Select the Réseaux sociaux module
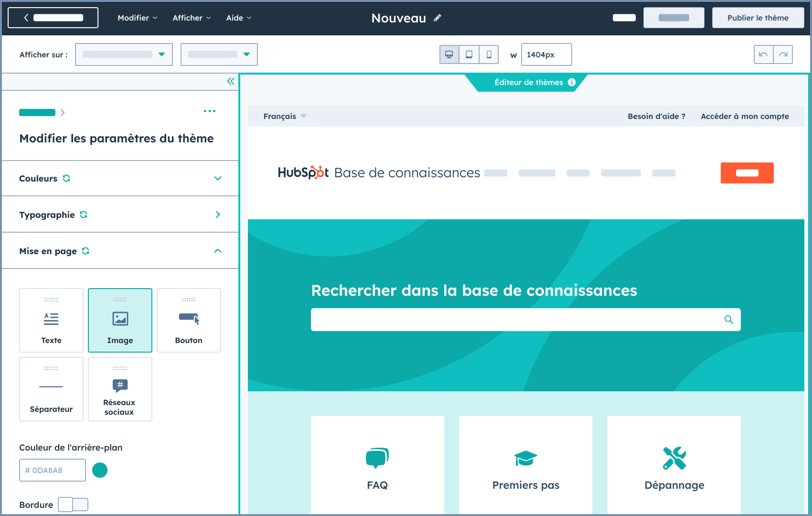Image resolution: width=812 pixels, height=516 pixels. point(120,389)
